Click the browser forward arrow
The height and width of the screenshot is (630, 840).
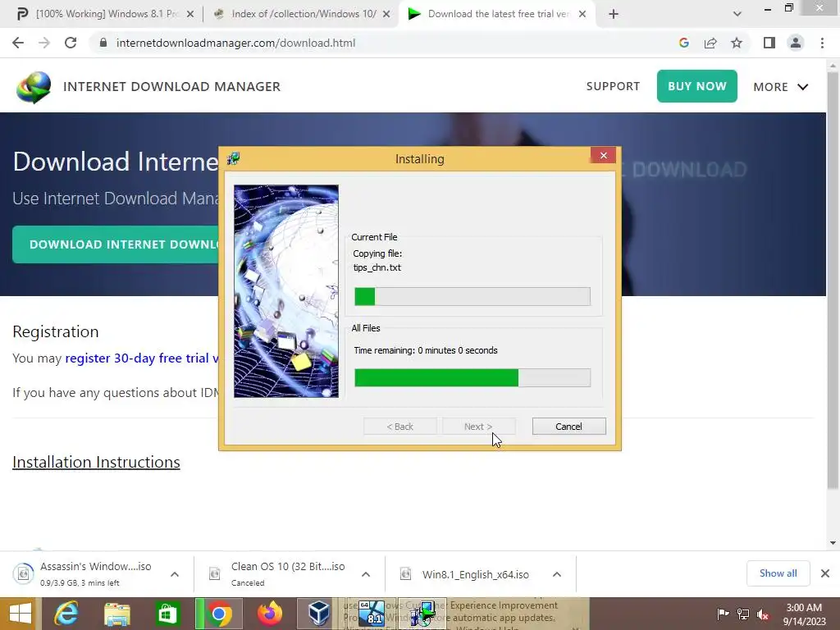click(x=44, y=43)
